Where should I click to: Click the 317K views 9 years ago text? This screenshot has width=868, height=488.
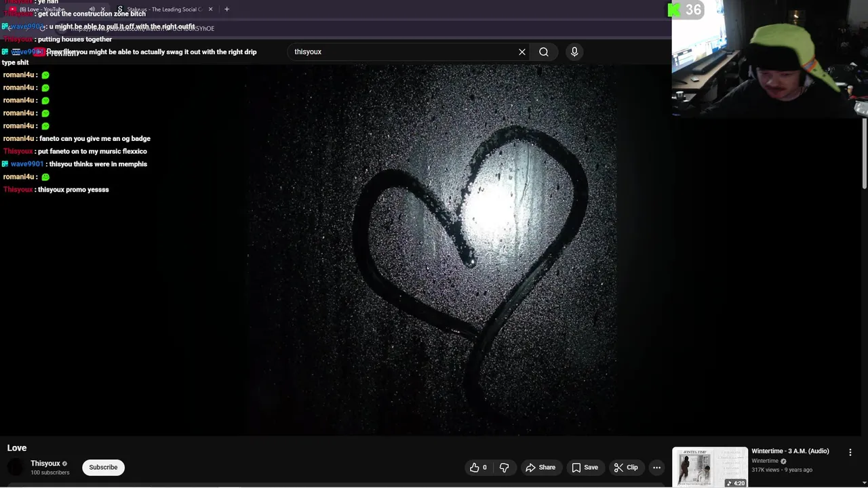(782, 470)
